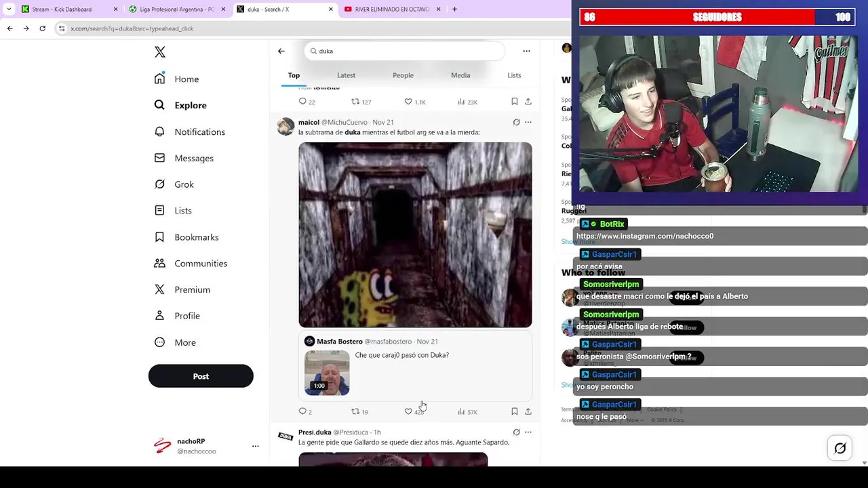Screen dimensions: 868x488
Task: Click the Post button
Action: (x=201, y=376)
